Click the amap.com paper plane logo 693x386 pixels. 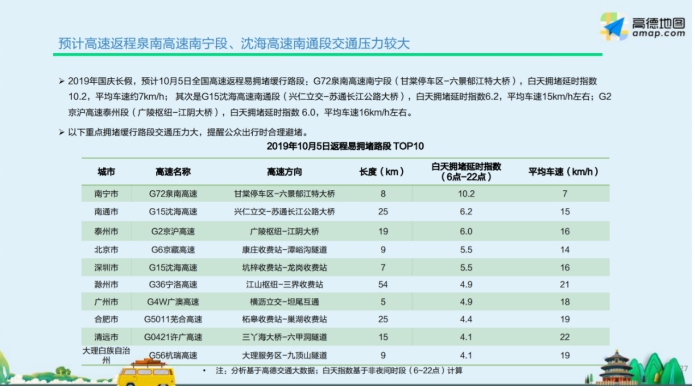tap(614, 26)
